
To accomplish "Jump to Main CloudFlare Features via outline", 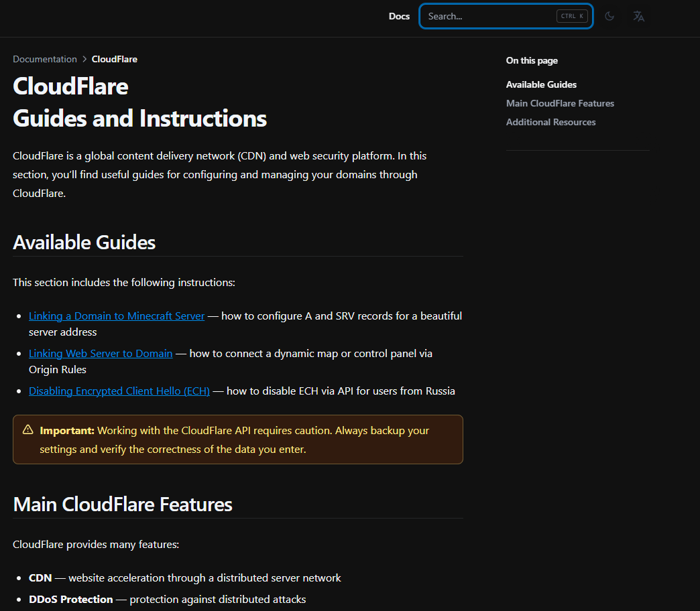I will click(x=560, y=103).
